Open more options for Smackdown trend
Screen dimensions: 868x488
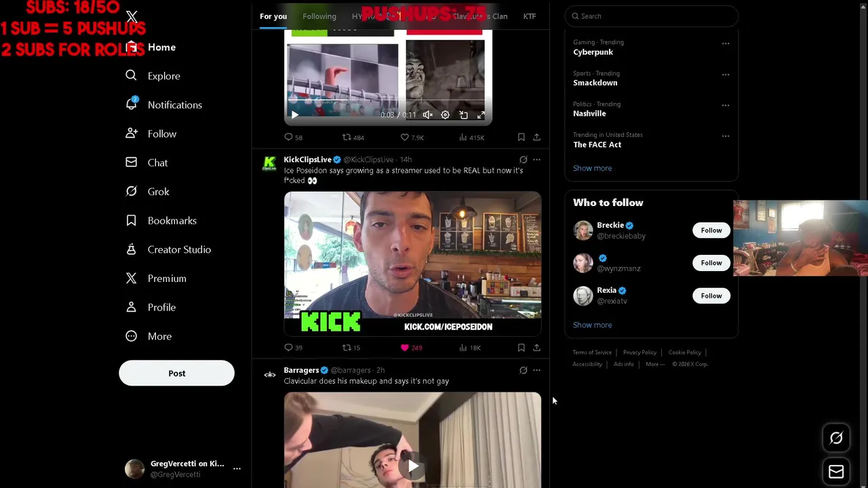pos(726,75)
